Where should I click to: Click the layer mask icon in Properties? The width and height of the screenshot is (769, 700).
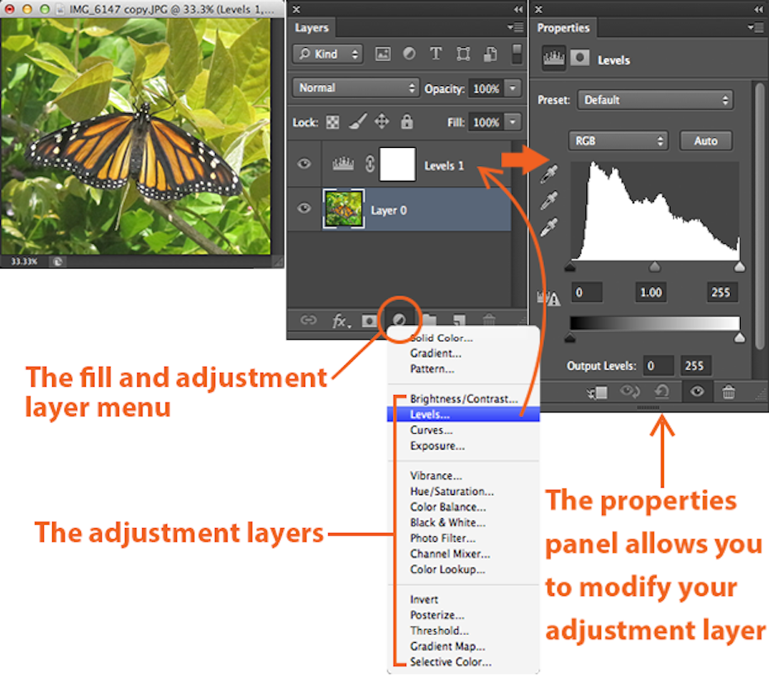click(x=580, y=60)
